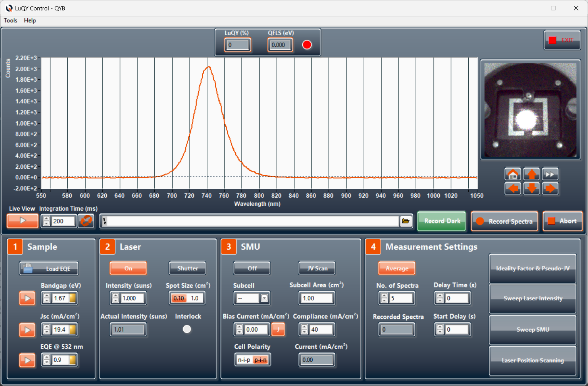Screen dimensions: 588x386
Task: Adjust the Integration Time stepper arrows
Action: tap(46, 221)
